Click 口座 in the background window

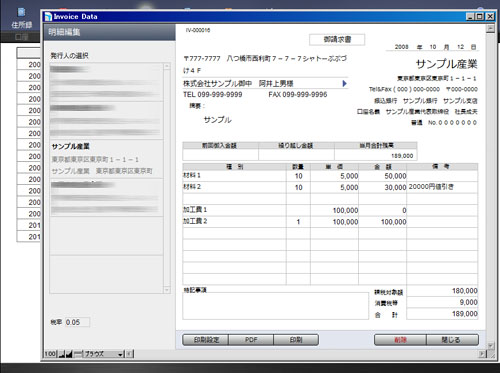coord(22,37)
